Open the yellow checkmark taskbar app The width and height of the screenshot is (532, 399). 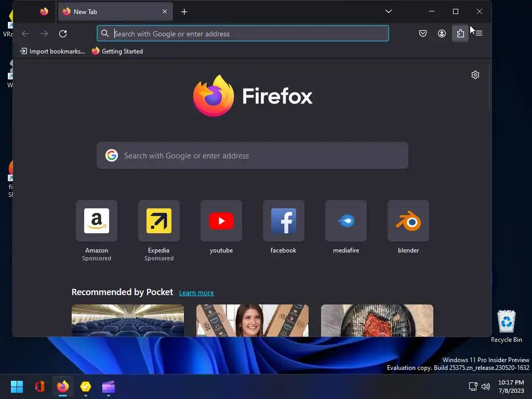[86, 387]
